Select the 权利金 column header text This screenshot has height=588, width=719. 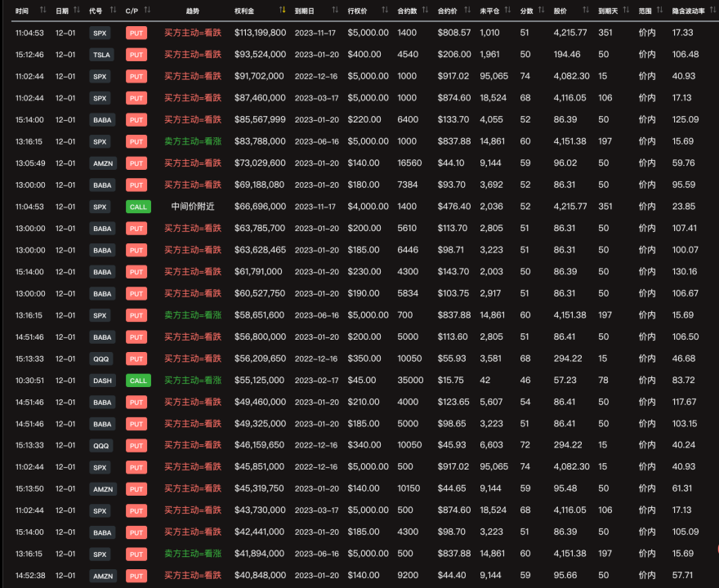pyautogui.click(x=244, y=11)
